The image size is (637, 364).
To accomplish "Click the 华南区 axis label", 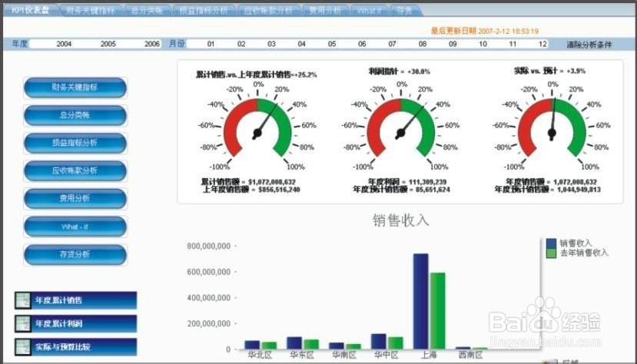I will pos(344,355).
